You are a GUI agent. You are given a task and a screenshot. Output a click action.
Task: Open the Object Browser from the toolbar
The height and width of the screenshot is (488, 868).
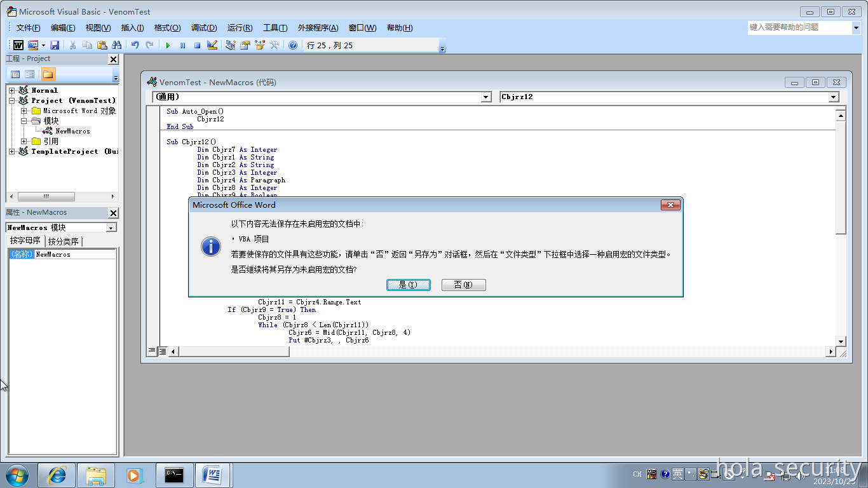pyautogui.click(x=260, y=45)
